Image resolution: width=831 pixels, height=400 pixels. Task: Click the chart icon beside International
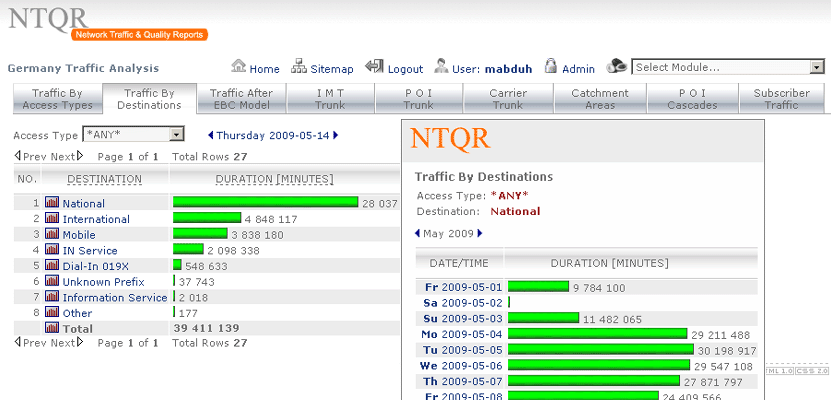[52, 218]
